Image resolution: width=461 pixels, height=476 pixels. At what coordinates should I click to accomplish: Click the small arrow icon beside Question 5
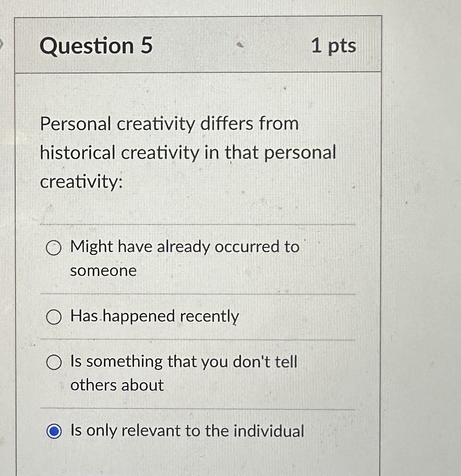[240, 45]
